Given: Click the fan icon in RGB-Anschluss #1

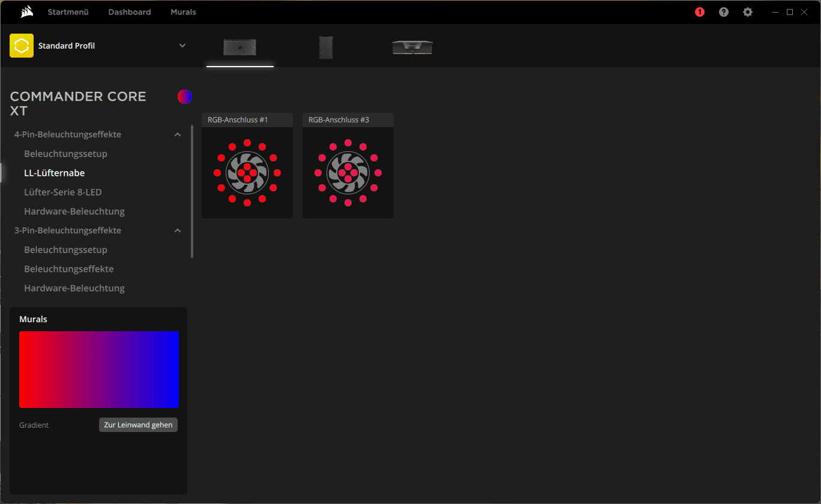Looking at the screenshot, I should 247,173.
